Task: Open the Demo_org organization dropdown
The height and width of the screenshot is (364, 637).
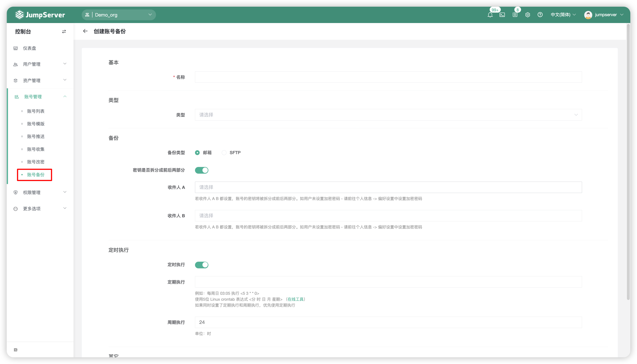Action: pos(119,15)
